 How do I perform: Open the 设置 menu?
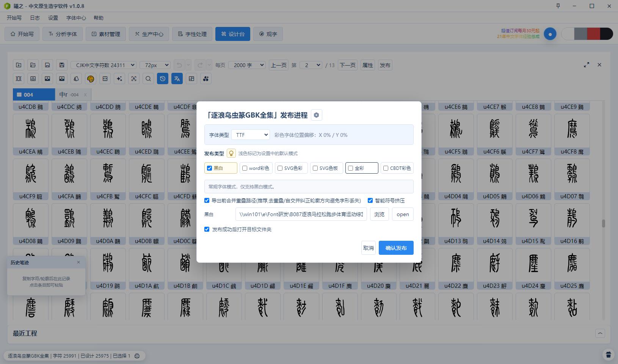(53, 18)
